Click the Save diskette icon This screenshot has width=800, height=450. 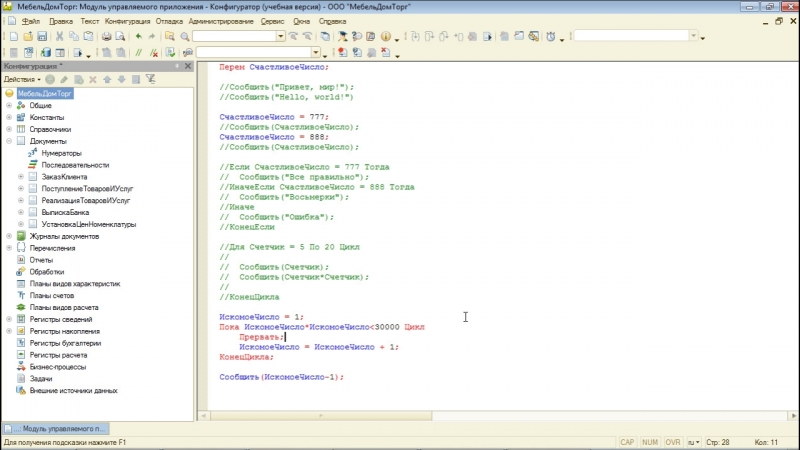coord(42,36)
